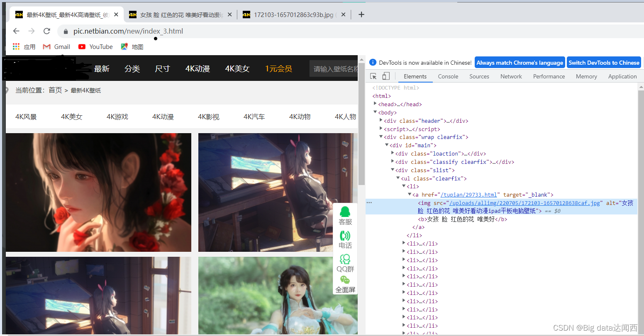Click the 尺寸 navigation menu item
644x336 pixels.
163,68
